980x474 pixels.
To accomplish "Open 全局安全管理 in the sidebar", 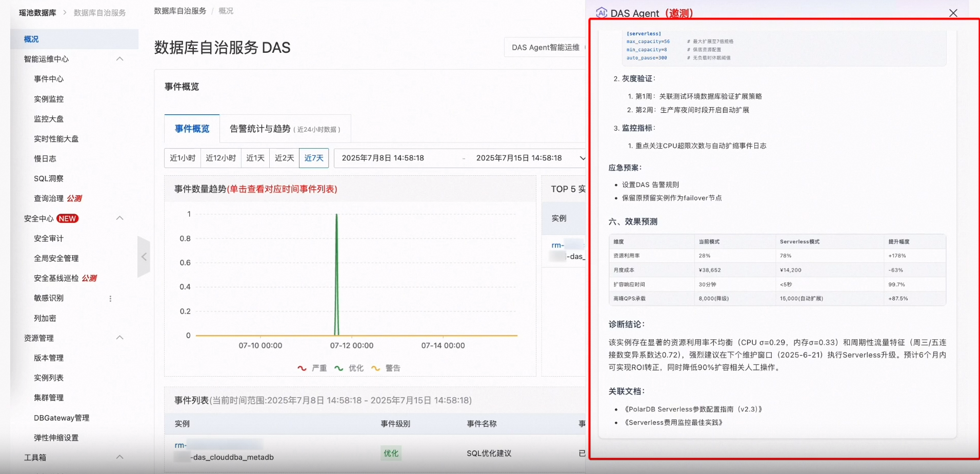I will tap(56, 258).
